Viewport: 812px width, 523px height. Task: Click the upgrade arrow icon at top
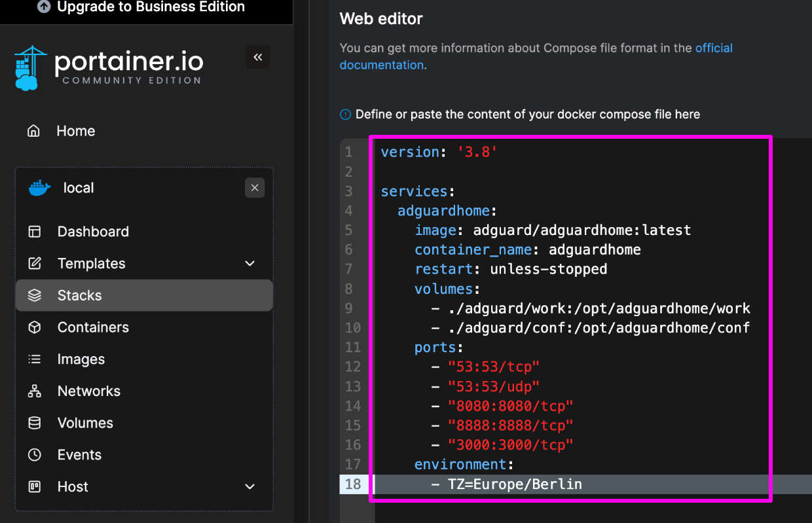pos(44,7)
